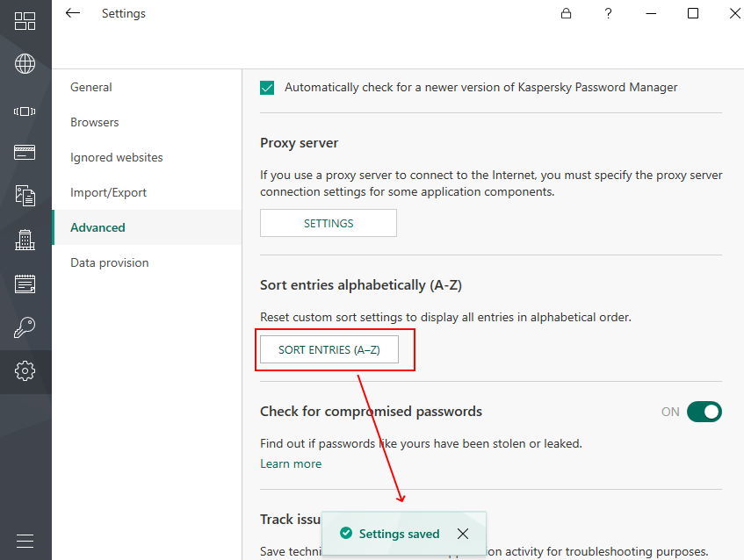Turn off Check for compromised passwords toggle

(704, 412)
